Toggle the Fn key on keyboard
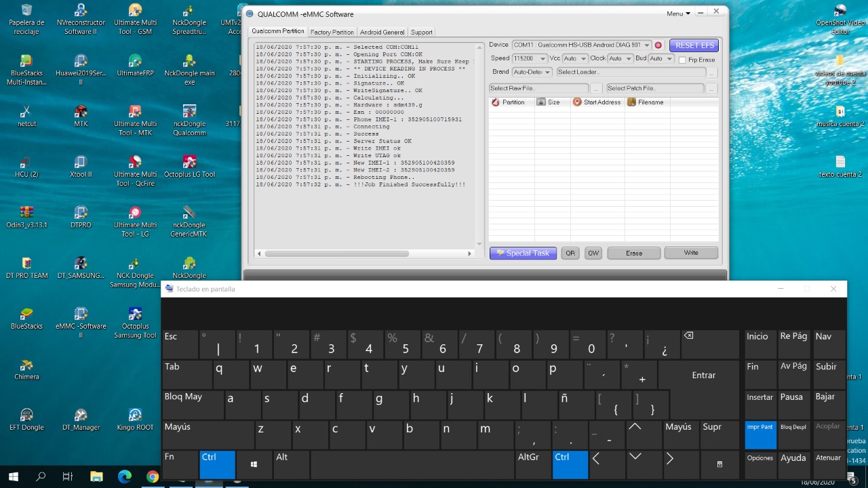Viewport: 868px width, 488px height. pos(180,465)
